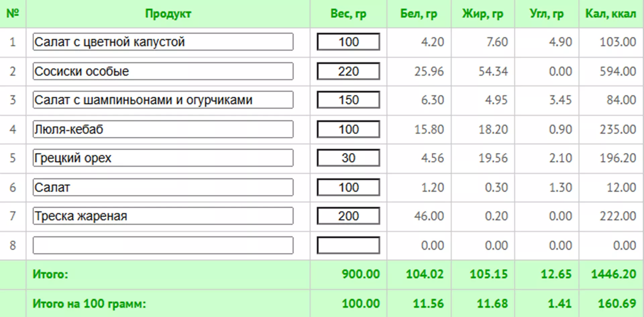Click the 'Люля-кебаб' product input
The image size is (644, 317).
163,129
